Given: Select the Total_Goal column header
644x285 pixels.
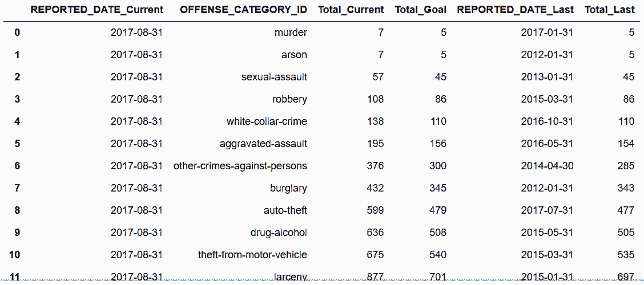Looking at the screenshot, I should (x=421, y=10).
